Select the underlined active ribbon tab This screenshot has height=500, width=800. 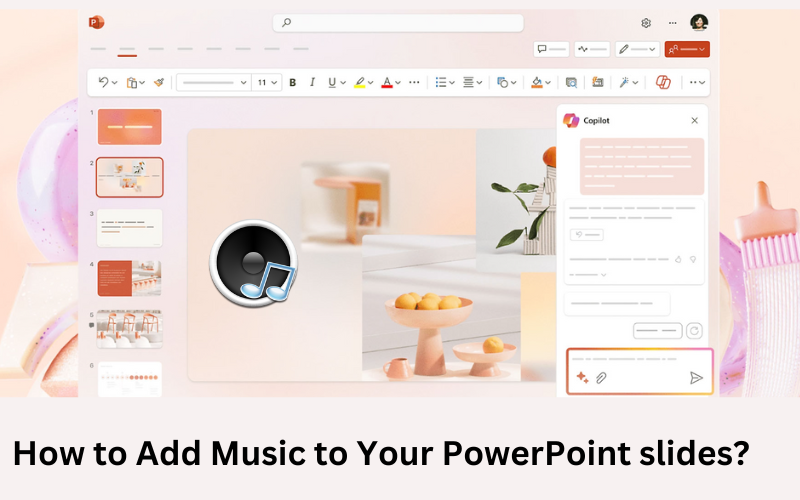coord(127,51)
